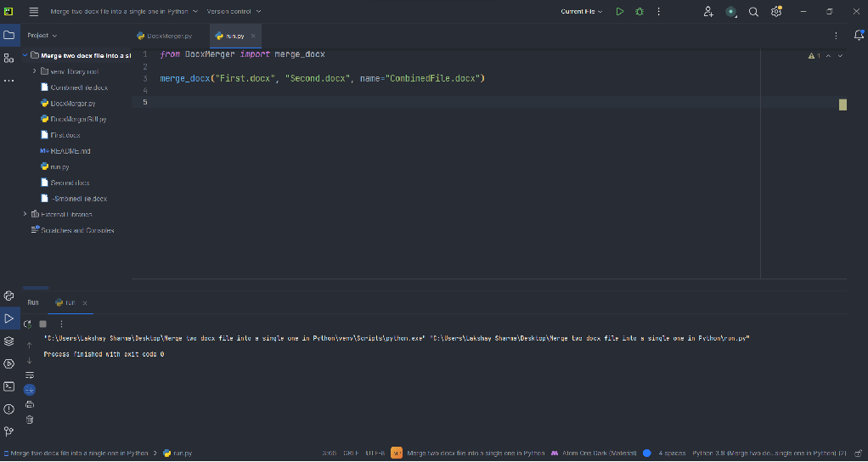868x462 pixels.
Task: Open editor tab options ellipsis menu
Action: [x=836, y=36]
